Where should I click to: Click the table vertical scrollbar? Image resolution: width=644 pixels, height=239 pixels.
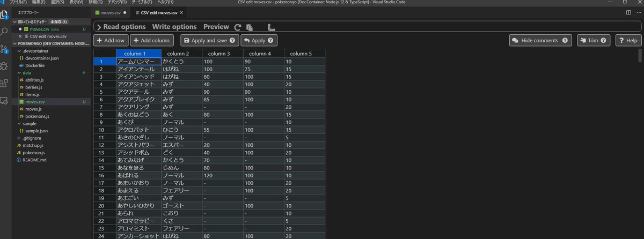coord(640,56)
